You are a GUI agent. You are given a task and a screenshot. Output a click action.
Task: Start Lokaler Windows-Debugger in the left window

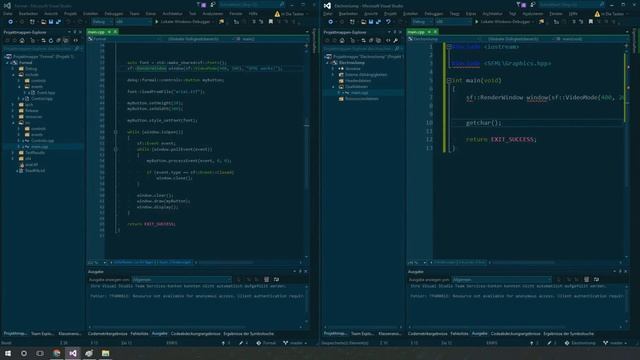coord(184,22)
